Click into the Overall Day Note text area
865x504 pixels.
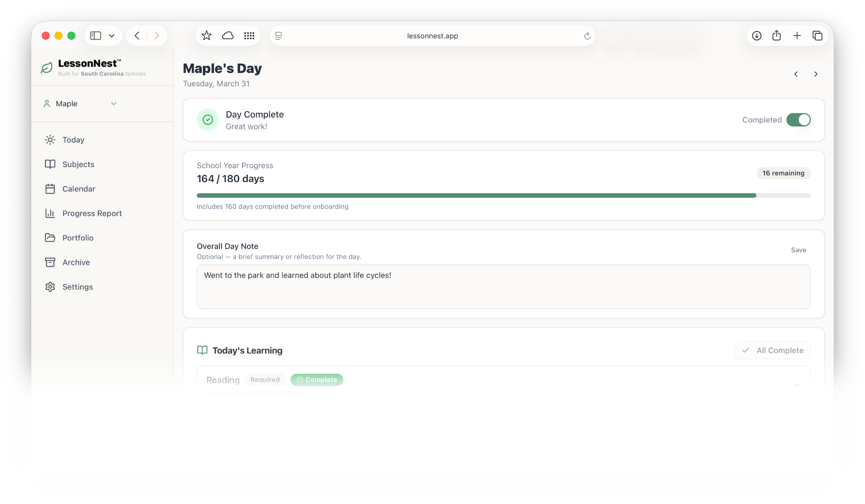coord(504,287)
